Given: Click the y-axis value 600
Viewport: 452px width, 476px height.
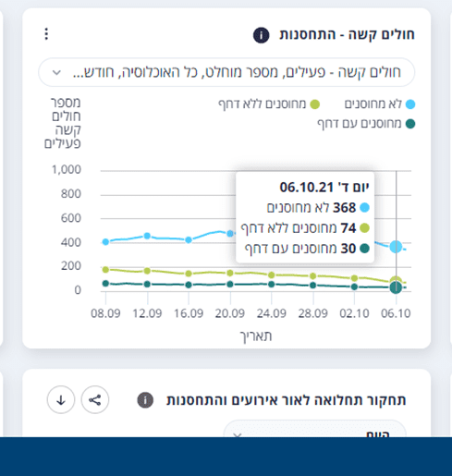Looking at the screenshot, I should [71, 218].
